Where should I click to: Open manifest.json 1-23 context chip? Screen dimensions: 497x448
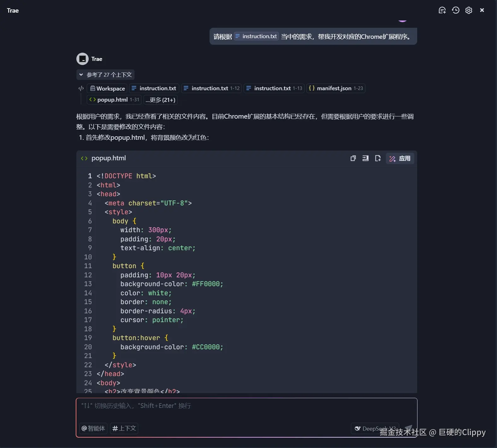(x=336, y=88)
